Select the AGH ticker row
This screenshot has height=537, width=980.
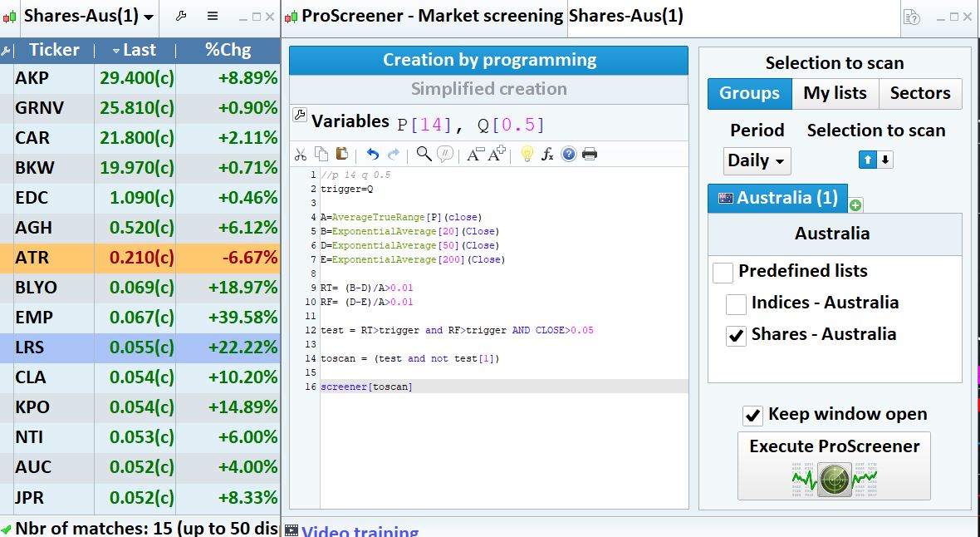[140, 227]
